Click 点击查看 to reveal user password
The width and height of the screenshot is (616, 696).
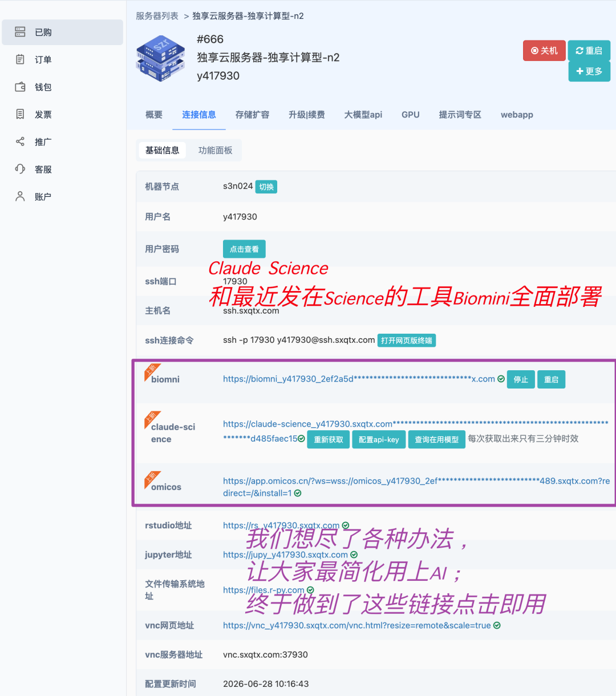coord(244,249)
